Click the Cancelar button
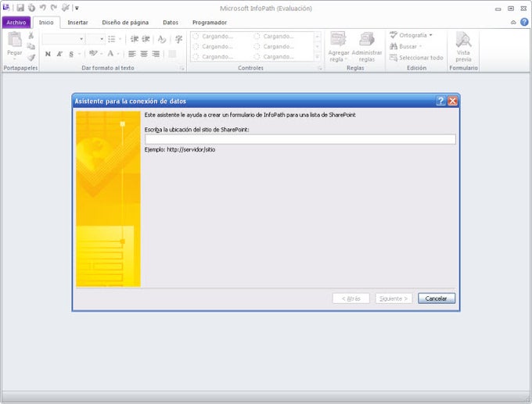The width and height of the screenshot is (532, 404). click(437, 299)
